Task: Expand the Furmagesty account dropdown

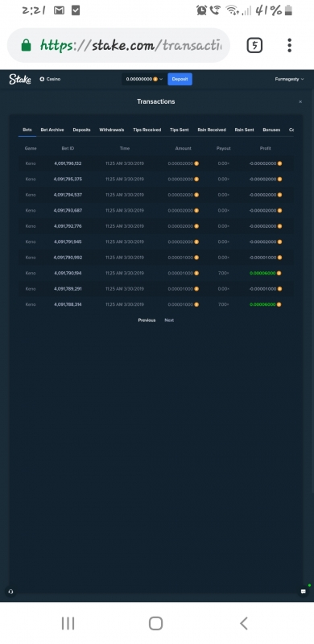Action: [x=289, y=79]
